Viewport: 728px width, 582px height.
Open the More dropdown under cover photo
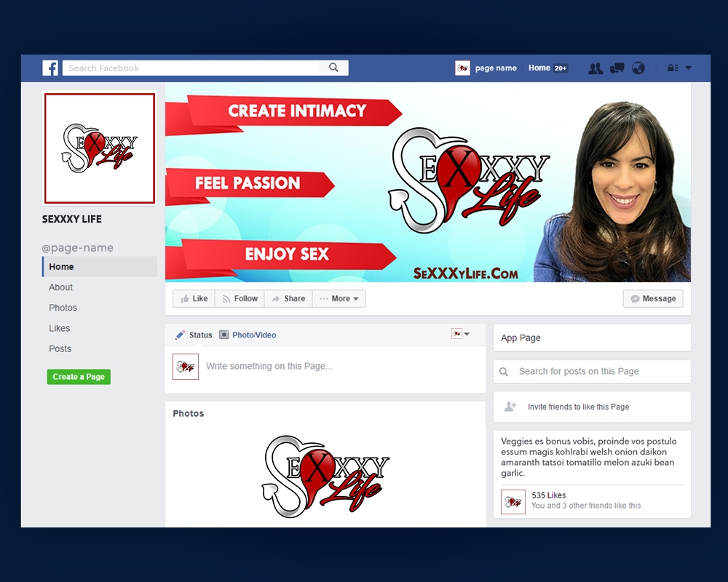tap(339, 299)
